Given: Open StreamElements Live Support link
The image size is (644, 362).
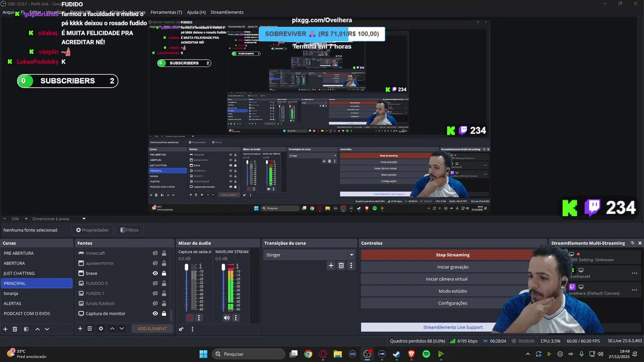Looking at the screenshot, I should pyautogui.click(x=452, y=327).
